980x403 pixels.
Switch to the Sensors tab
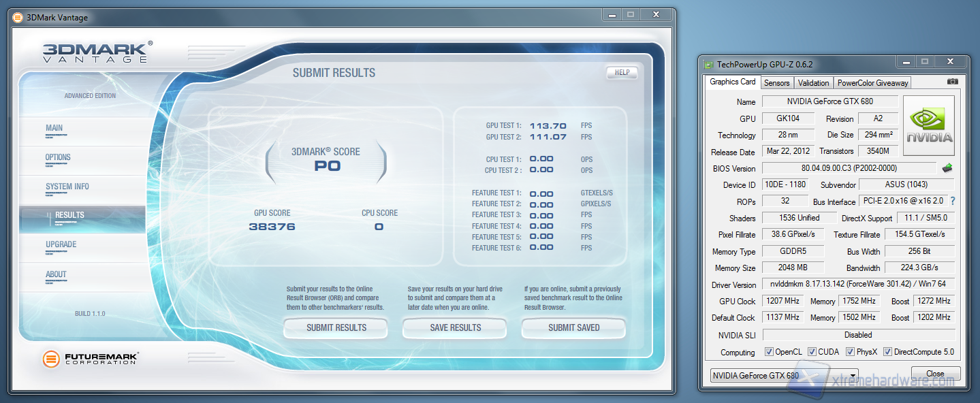point(776,83)
